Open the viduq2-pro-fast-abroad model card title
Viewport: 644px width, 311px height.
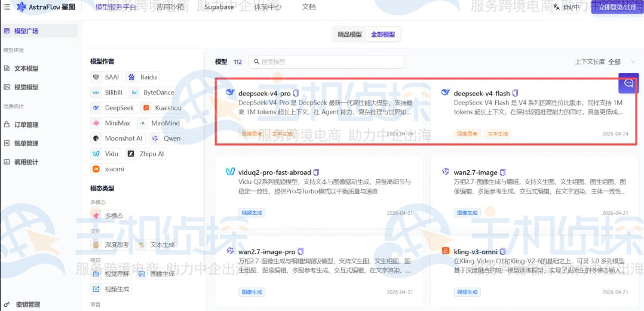click(x=275, y=173)
